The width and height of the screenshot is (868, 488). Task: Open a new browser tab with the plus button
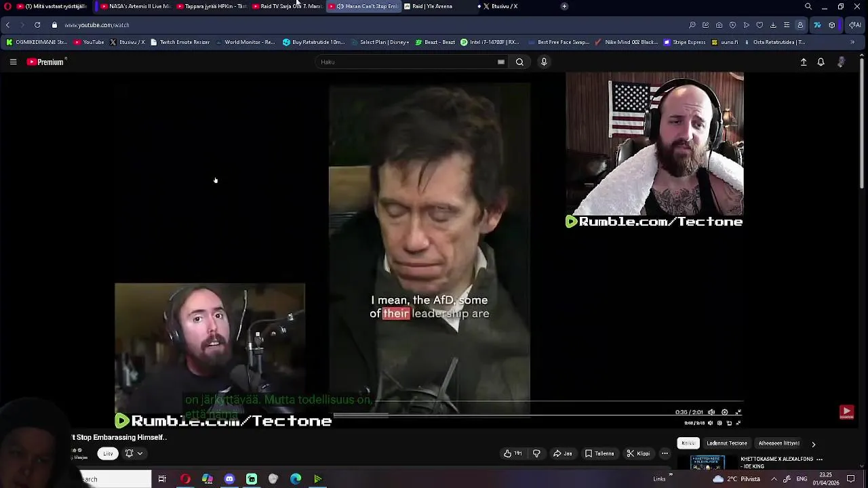click(x=564, y=6)
